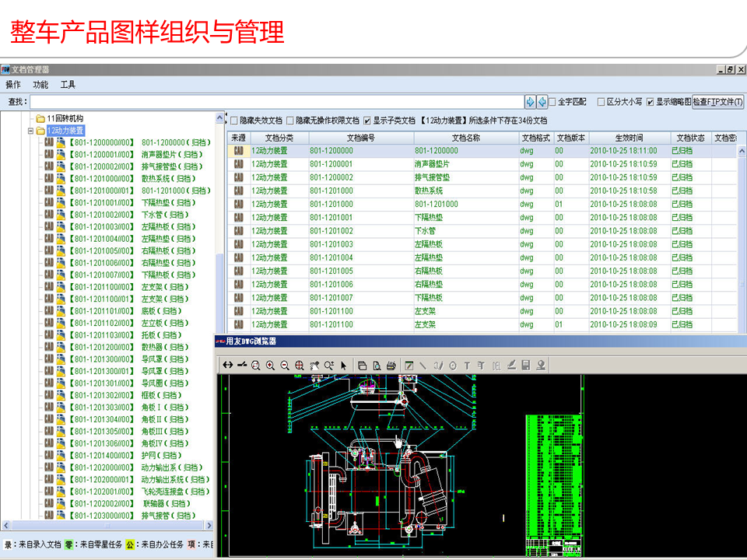Select tree item 801-1201302/00 框板
The width and height of the screenshot is (747, 560).
coord(126,395)
